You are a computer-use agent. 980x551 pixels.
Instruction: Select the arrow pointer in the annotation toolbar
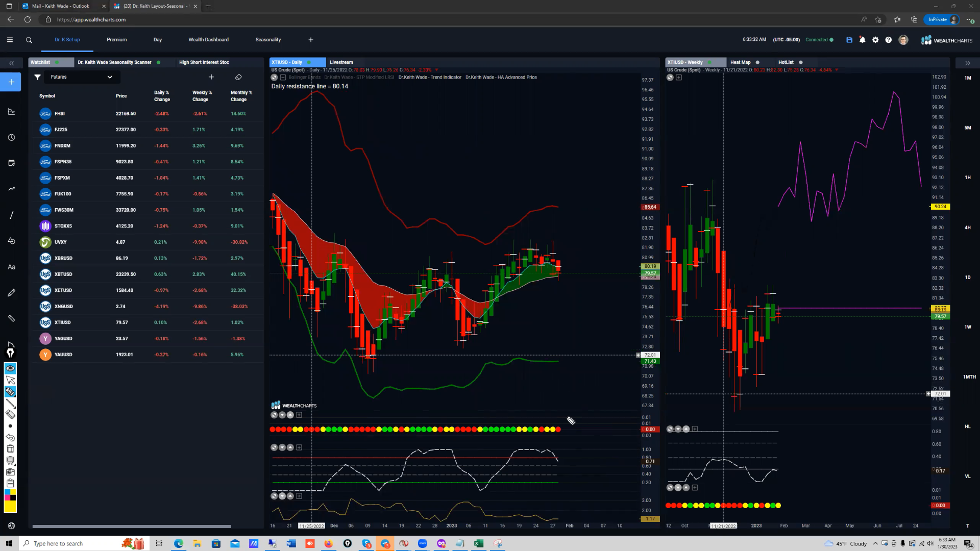point(10,380)
